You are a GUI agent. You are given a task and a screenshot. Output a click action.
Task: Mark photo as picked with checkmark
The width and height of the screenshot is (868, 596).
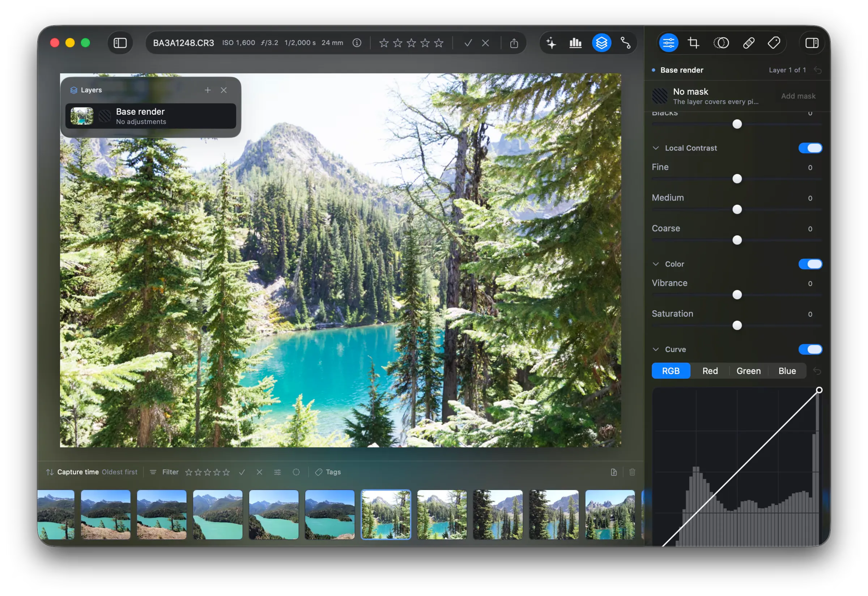[468, 43]
